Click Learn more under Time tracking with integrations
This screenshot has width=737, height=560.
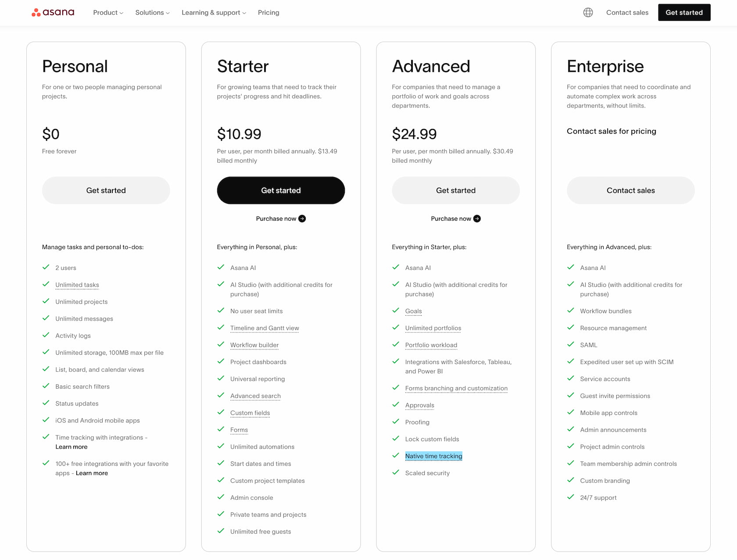[72, 446]
